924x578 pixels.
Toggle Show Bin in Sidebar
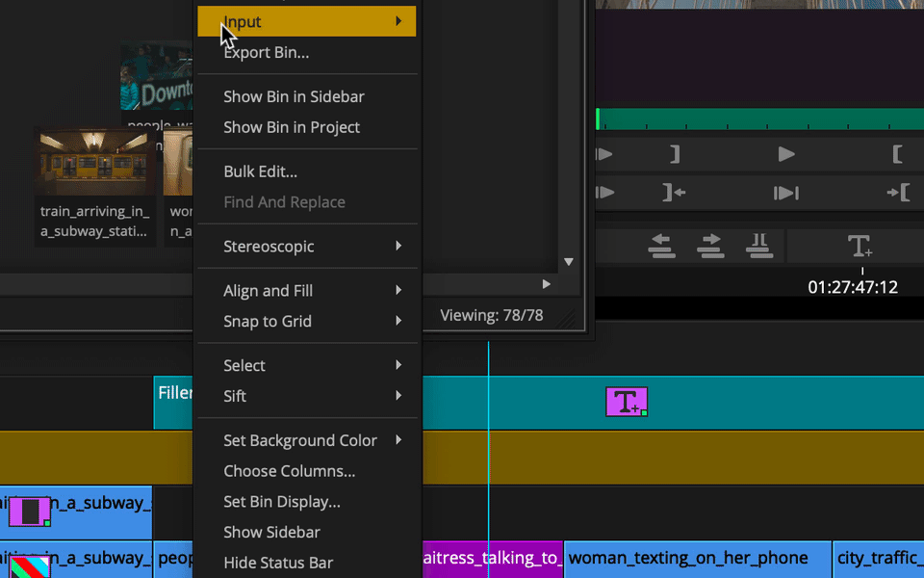(294, 96)
